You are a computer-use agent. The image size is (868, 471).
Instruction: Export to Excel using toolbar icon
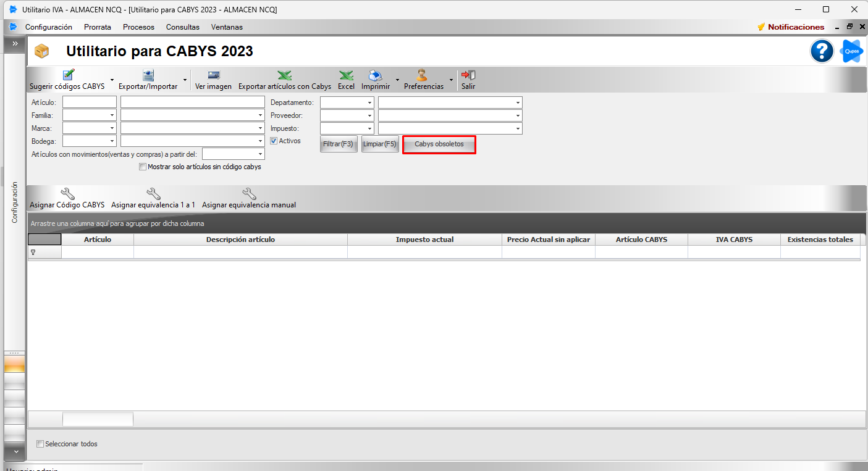[x=346, y=75]
